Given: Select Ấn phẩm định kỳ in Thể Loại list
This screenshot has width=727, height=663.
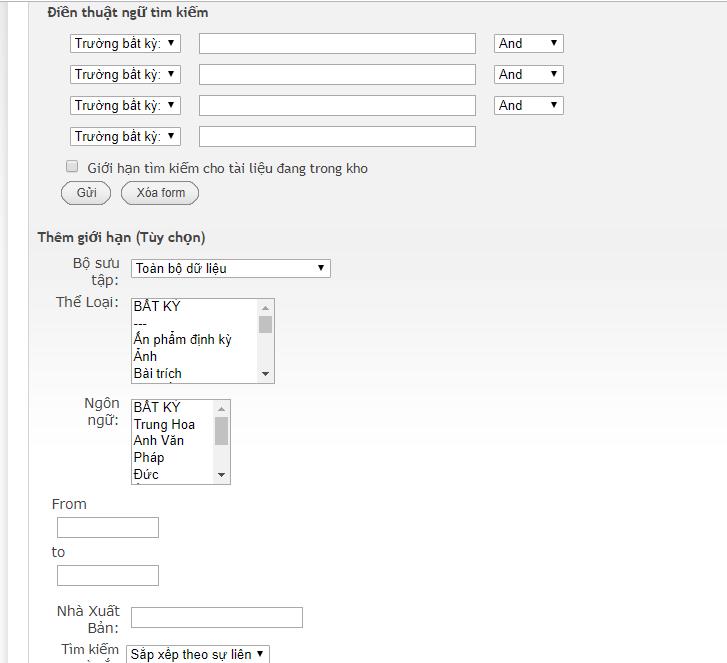Looking at the screenshot, I should (183, 340).
